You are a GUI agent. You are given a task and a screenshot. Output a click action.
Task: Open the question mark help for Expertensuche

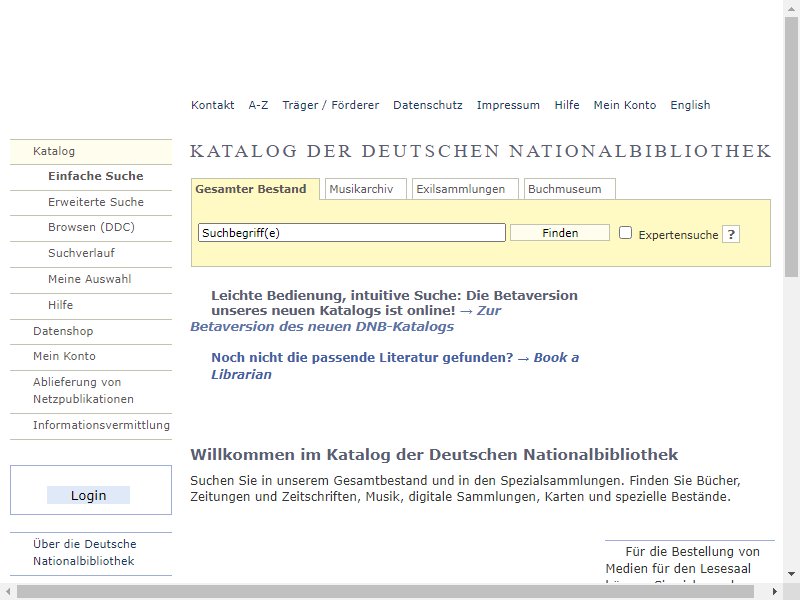click(x=731, y=234)
